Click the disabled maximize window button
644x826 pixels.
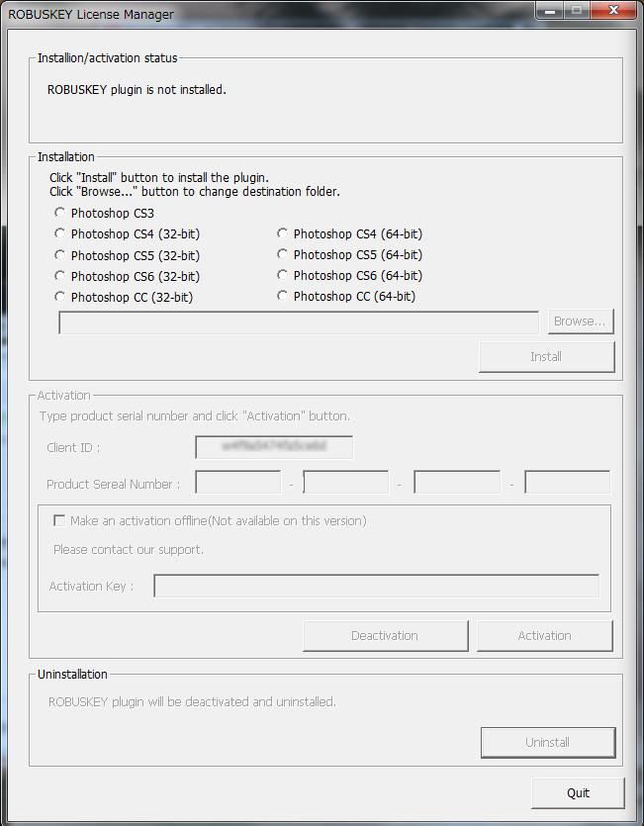577,10
